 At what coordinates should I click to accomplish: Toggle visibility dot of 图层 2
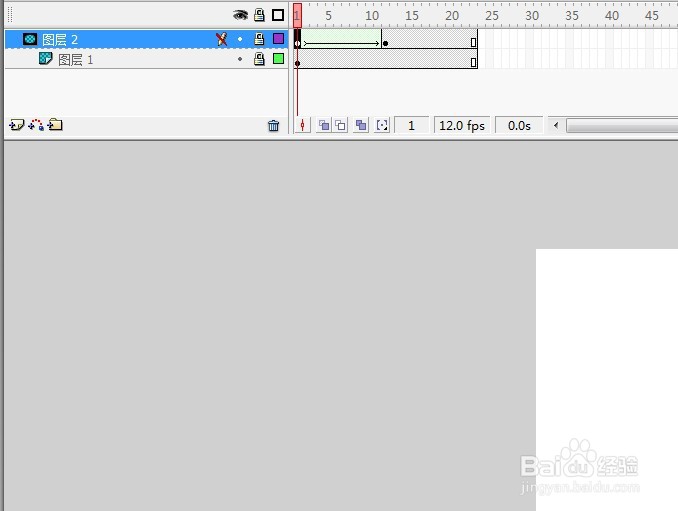click(240, 39)
